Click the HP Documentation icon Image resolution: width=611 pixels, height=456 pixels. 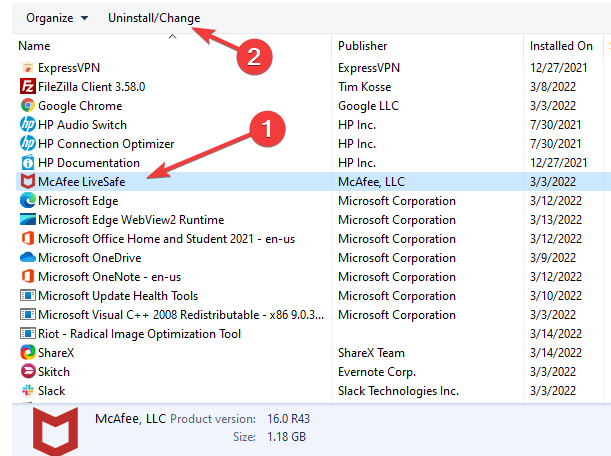[28, 163]
